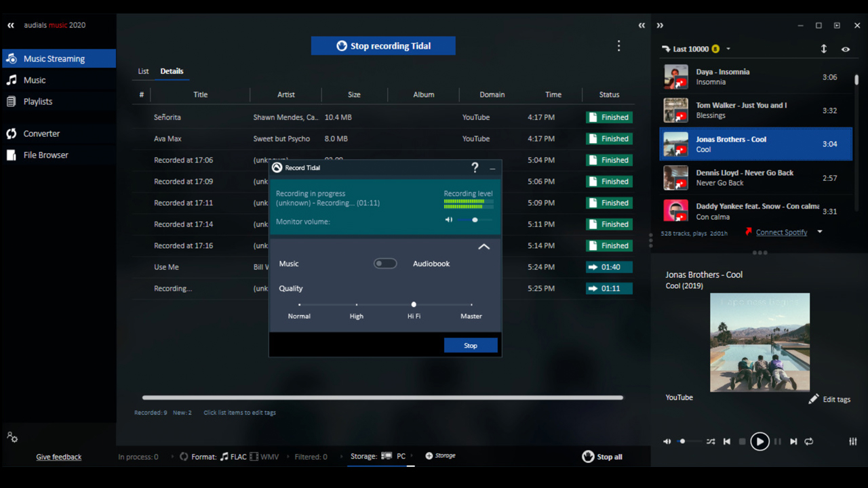868x488 pixels.
Task: Toggle shuffle playback
Action: pos(711,441)
